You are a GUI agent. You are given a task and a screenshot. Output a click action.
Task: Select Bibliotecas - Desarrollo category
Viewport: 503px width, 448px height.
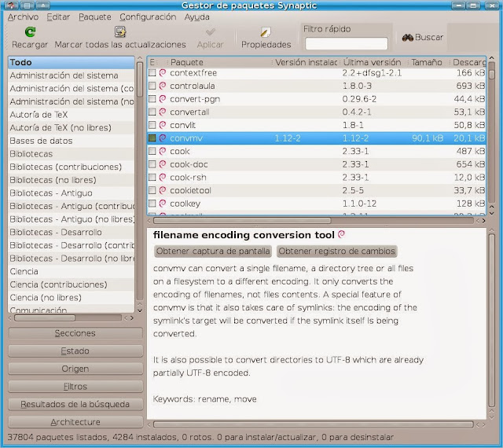click(71, 233)
